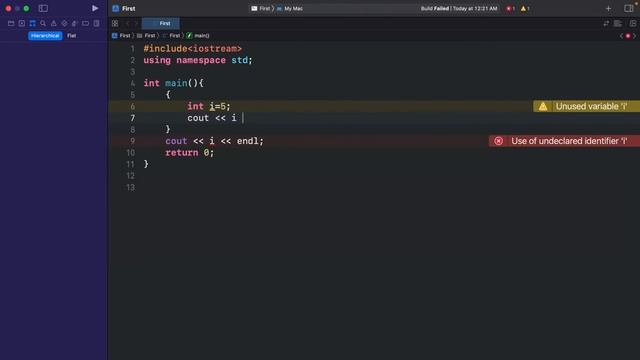Image resolution: width=640 pixels, height=360 pixels.
Task: Click the warning triangle icon on line 6
Action: point(543,107)
